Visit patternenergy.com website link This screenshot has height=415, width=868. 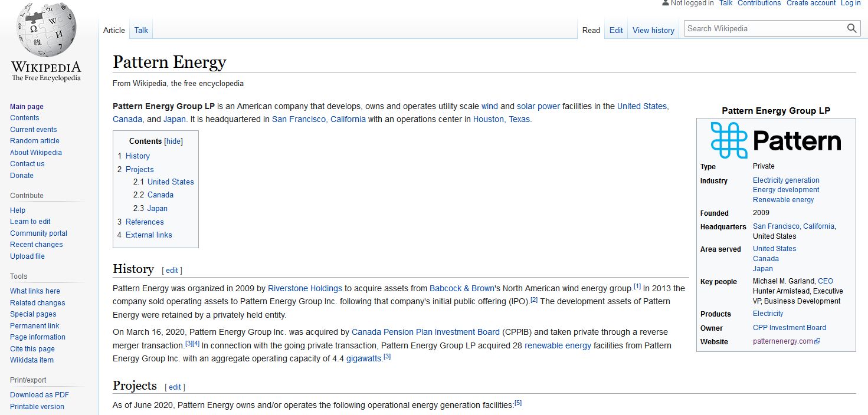coord(783,342)
